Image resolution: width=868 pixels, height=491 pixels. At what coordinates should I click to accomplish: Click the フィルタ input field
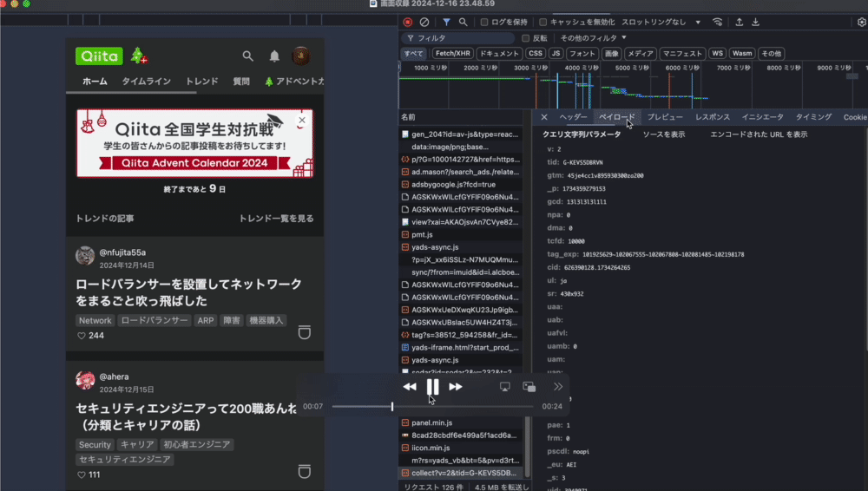(x=459, y=38)
